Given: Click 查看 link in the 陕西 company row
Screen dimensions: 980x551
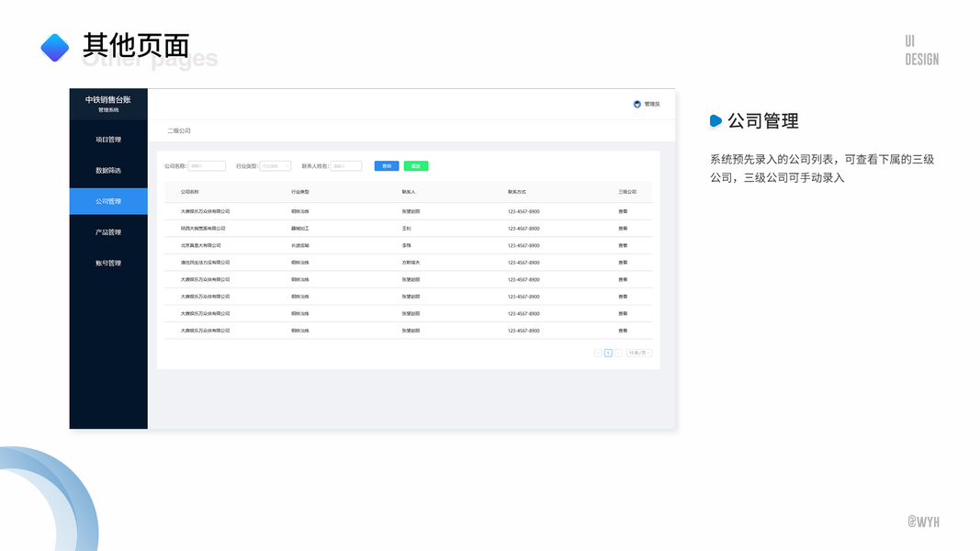Looking at the screenshot, I should coord(623,229).
